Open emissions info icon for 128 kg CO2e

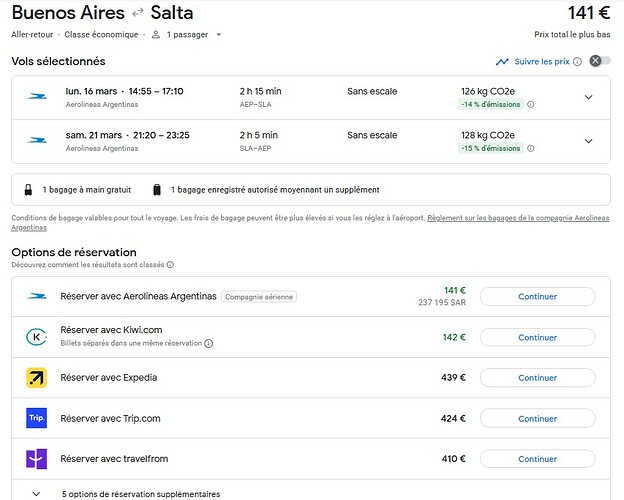pyautogui.click(x=530, y=148)
